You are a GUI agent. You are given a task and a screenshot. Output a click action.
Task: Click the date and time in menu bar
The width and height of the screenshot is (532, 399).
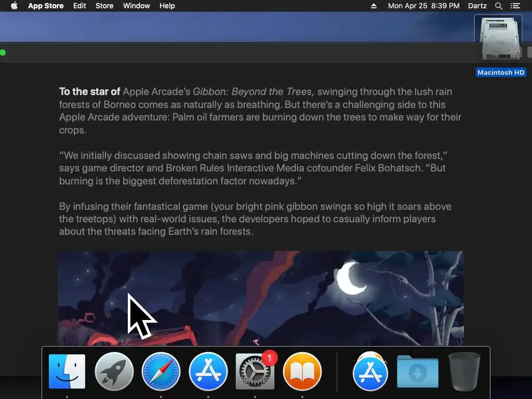(x=424, y=6)
